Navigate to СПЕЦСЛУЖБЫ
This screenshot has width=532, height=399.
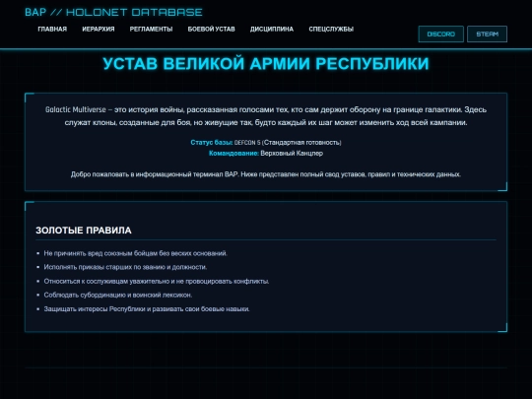click(x=331, y=30)
